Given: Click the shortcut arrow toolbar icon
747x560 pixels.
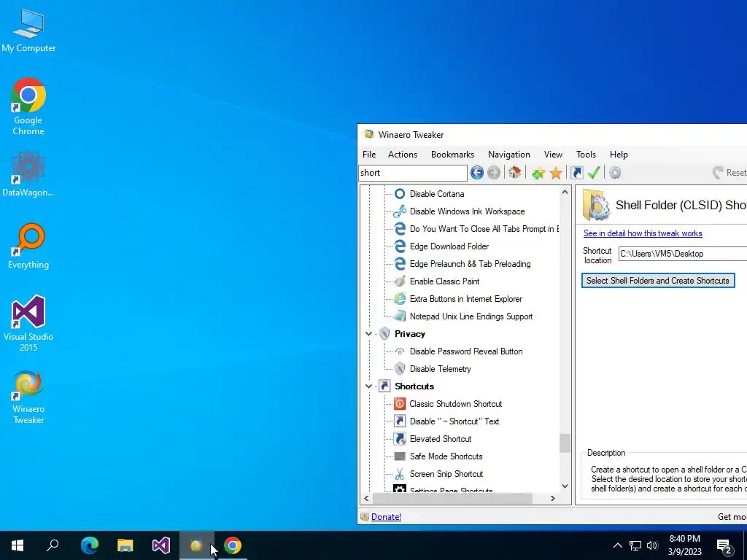Looking at the screenshot, I should click(577, 172).
